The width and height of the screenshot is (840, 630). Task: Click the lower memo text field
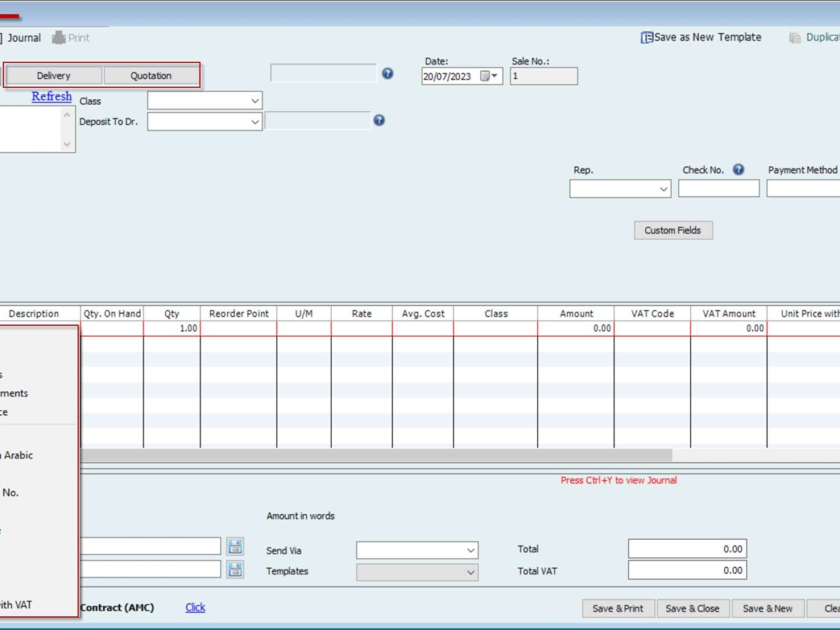click(x=150, y=569)
